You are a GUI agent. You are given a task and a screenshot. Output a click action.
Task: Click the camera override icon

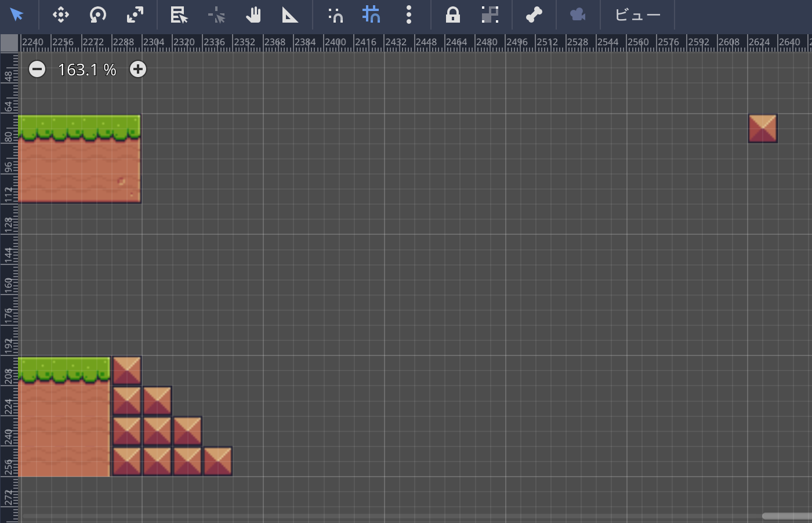pos(578,14)
